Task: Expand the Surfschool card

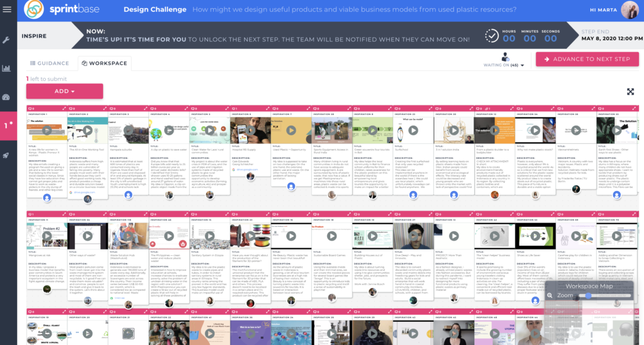Action: (x=430, y=108)
